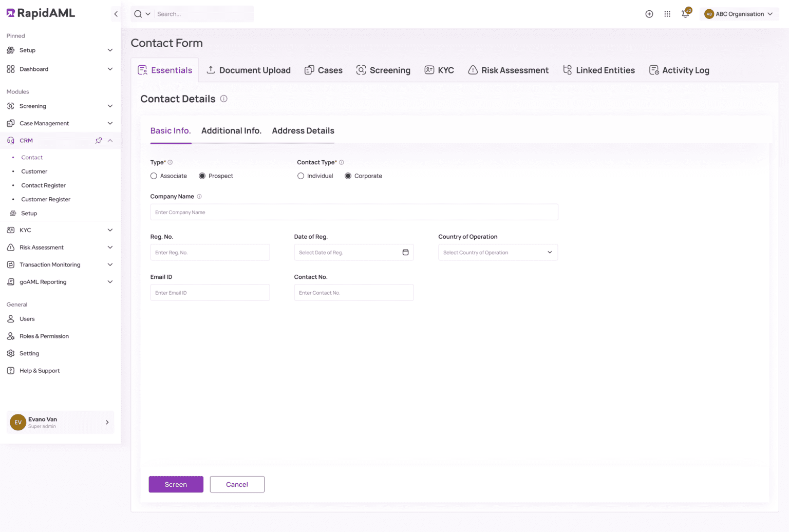This screenshot has width=789, height=532.
Task: Open Customer Register from the sidebar
Action: [46, 199]
